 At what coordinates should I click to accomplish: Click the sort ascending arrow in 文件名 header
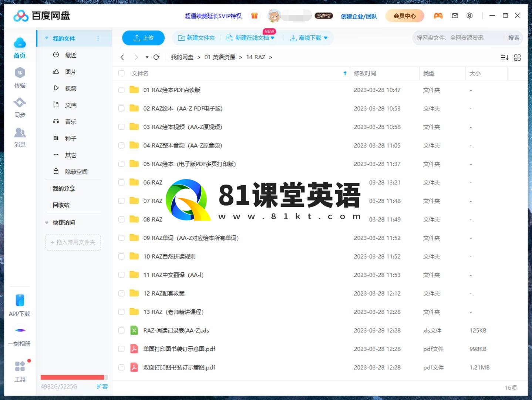345,73
